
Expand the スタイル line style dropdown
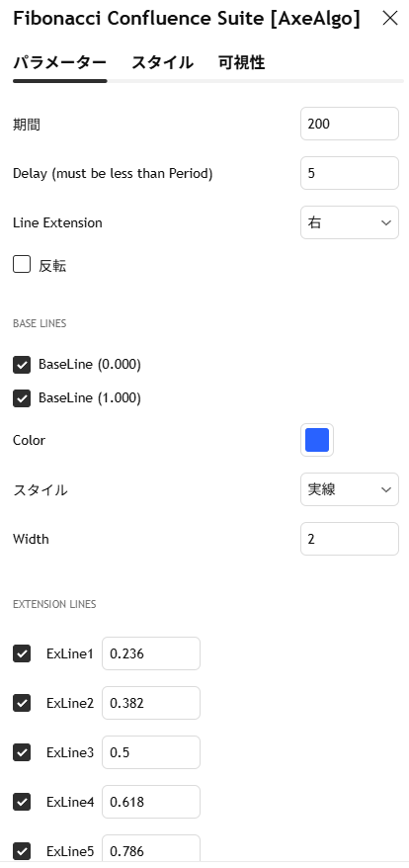tap(349, 489)
